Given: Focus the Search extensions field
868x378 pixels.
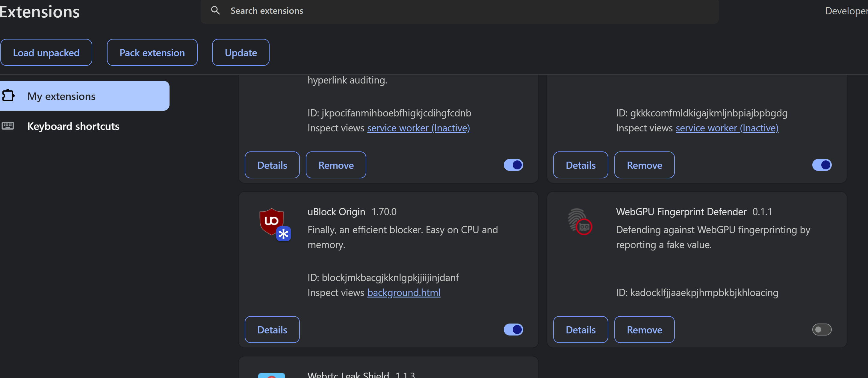Looking at the screenshot, I should click(459, 11).
